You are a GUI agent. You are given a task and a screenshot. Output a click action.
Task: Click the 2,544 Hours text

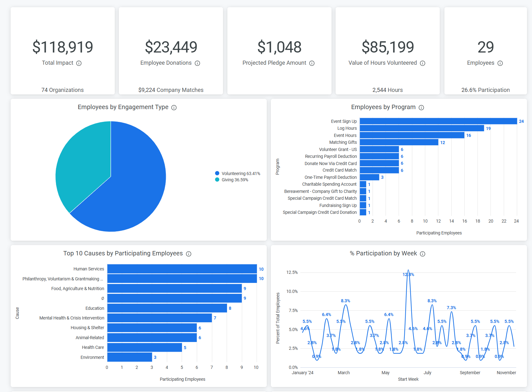388,90
